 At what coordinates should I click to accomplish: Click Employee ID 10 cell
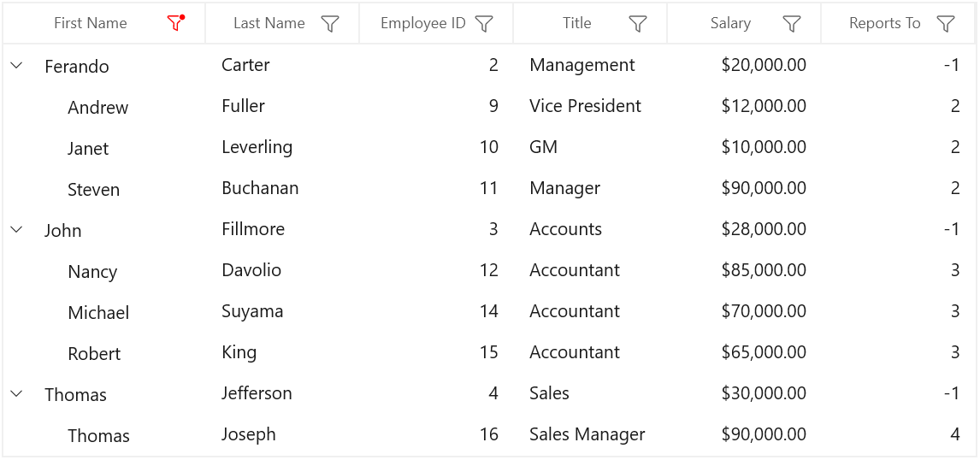(489, 147)
